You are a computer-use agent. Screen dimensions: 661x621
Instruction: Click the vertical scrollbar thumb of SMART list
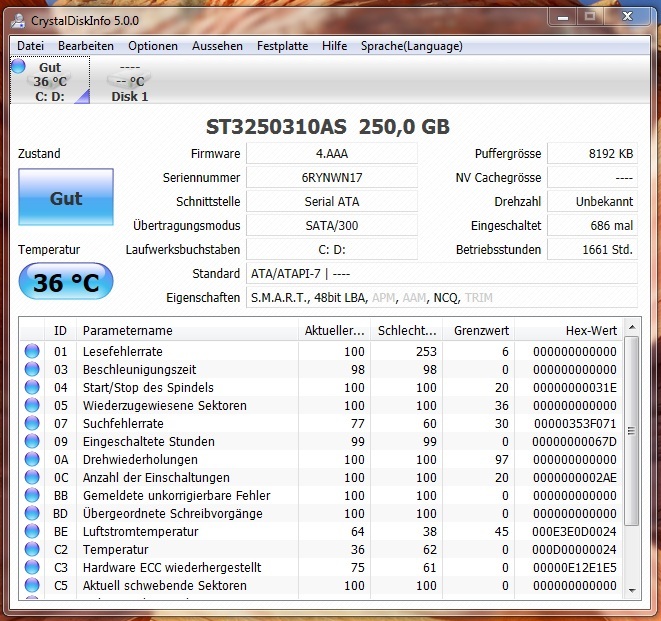coord(631,430)
